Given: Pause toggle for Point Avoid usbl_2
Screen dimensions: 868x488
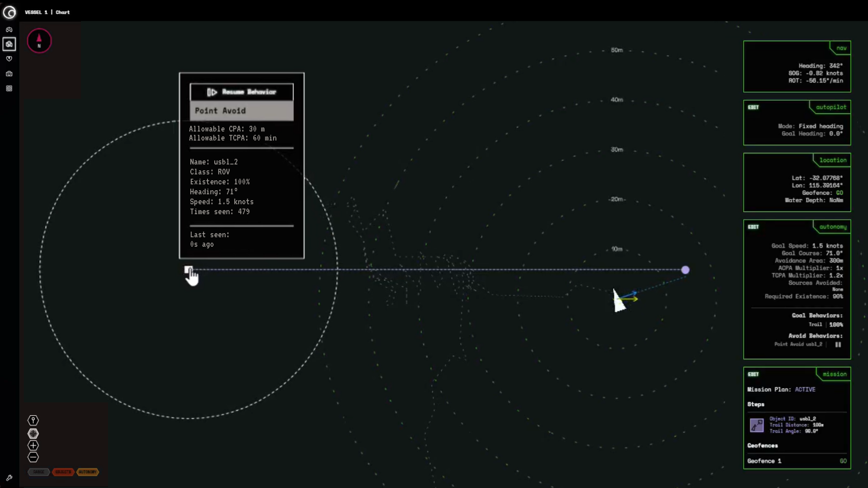Looking at the screenshot, I should click(x=838, y=345).
